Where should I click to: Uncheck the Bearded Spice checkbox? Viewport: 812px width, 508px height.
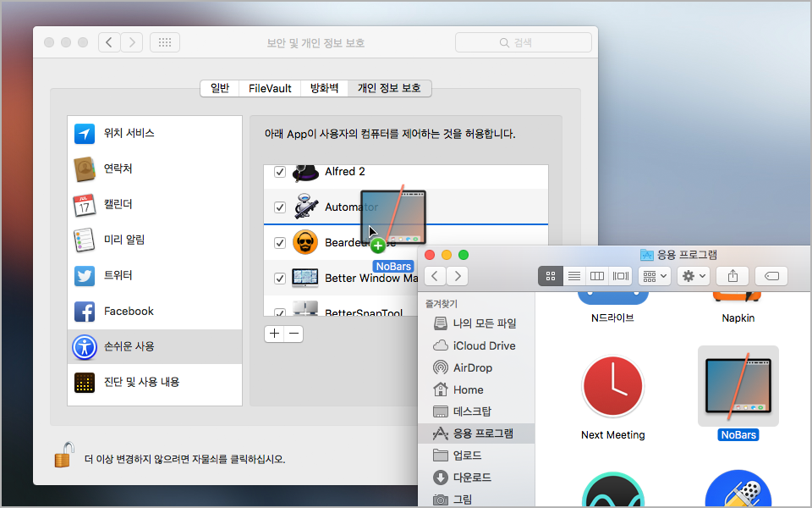tap(280, 243)
